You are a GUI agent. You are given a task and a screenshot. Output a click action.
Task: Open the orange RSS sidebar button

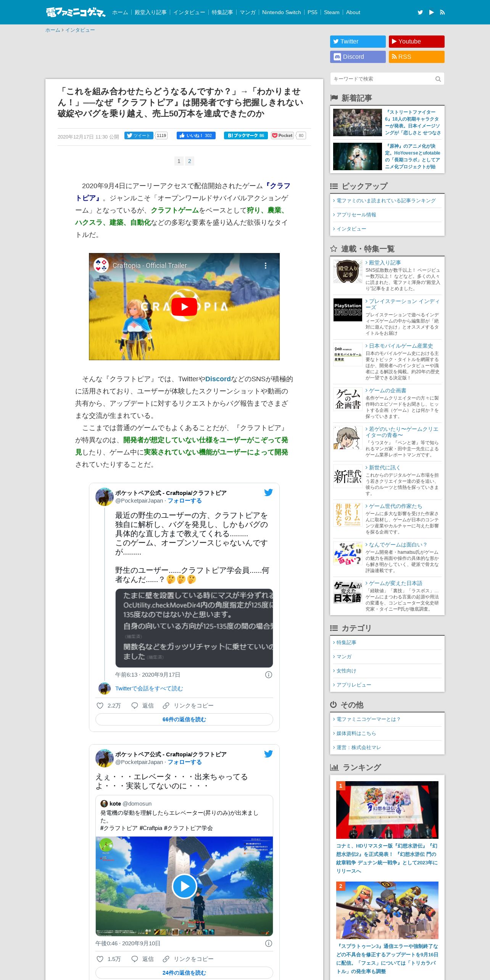[417, 57]
